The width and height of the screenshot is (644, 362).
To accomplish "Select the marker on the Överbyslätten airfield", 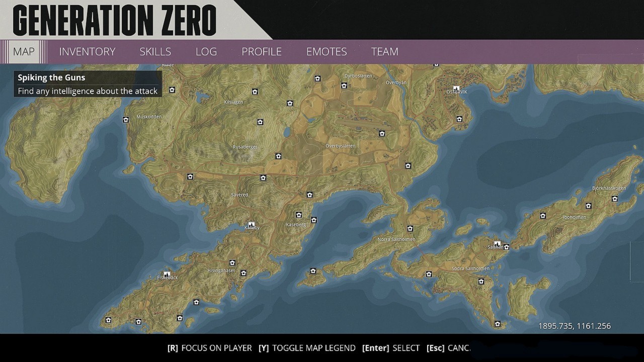I will (x=382, y=134).
